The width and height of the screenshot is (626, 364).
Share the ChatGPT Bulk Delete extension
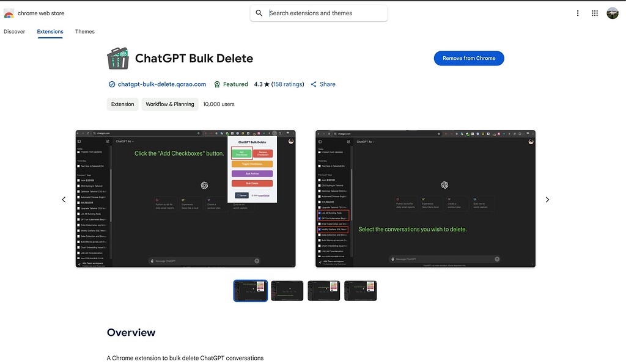point(323,84)
